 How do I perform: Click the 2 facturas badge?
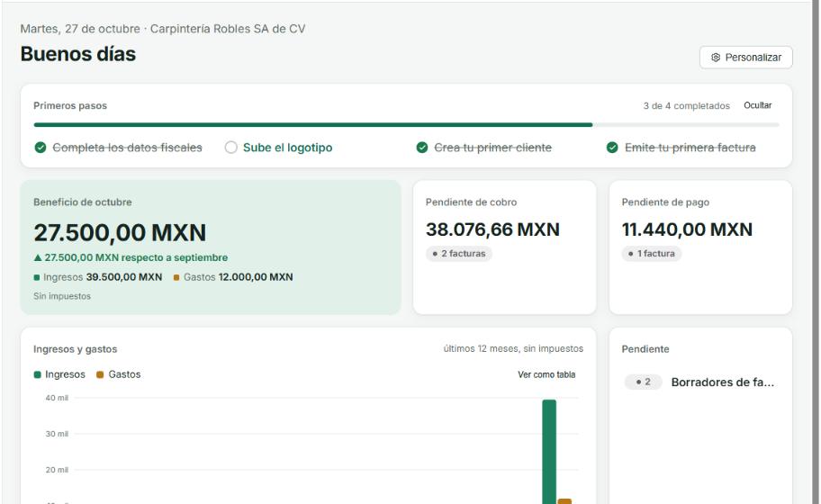459,253
